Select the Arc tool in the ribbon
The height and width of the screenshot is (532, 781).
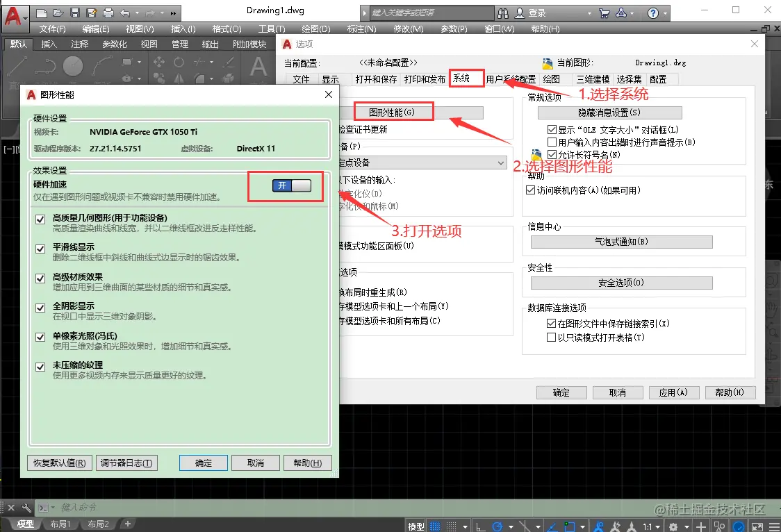103,66
